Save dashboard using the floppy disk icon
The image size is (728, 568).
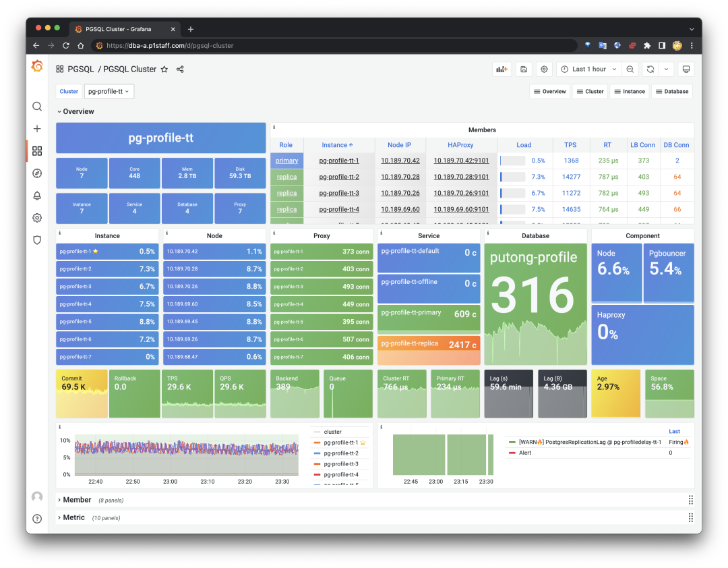[x=523, y=69]
